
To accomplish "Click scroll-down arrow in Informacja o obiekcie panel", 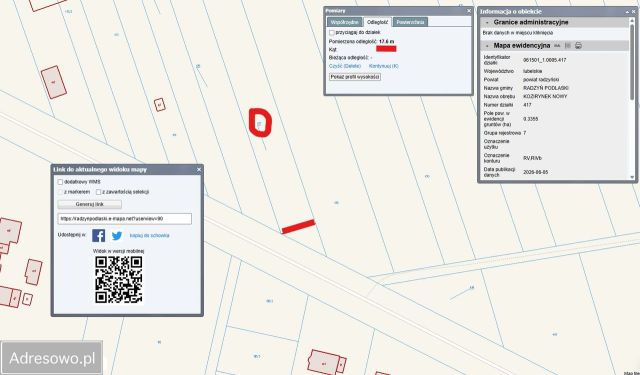I will coord(632,177).
